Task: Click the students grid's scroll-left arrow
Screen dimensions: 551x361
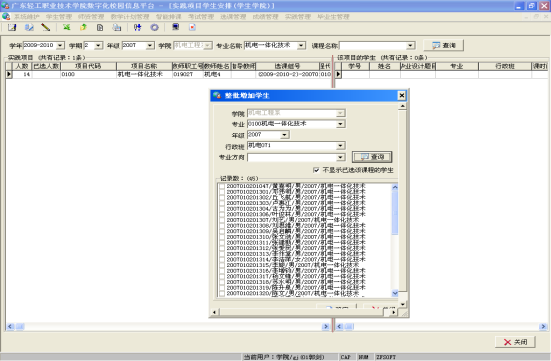Action: pyautogui.click(x=339, y=327)
